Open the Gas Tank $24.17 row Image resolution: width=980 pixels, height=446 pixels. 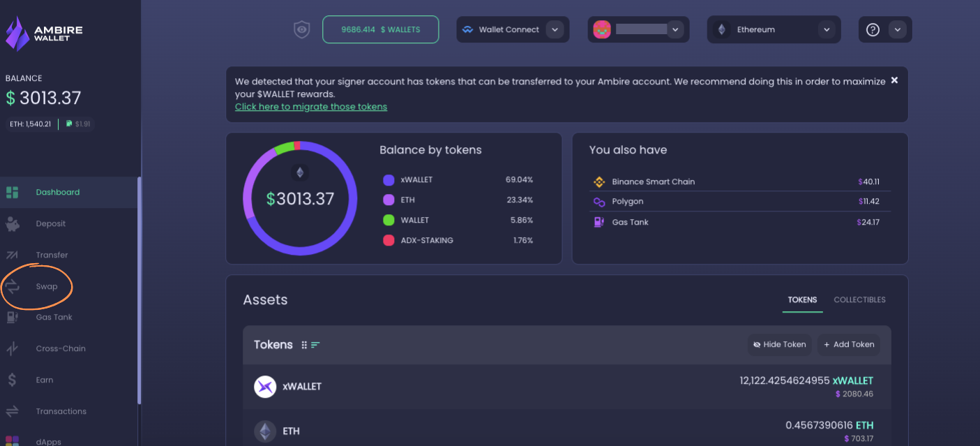click(x=740, y=222)
